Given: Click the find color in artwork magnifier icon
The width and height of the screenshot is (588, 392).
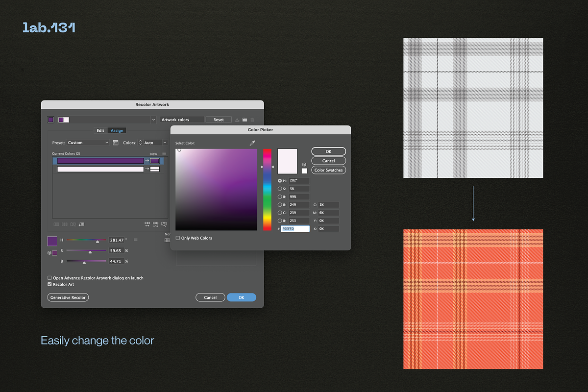Looking at the screenshot, I should tap(164, 224).
